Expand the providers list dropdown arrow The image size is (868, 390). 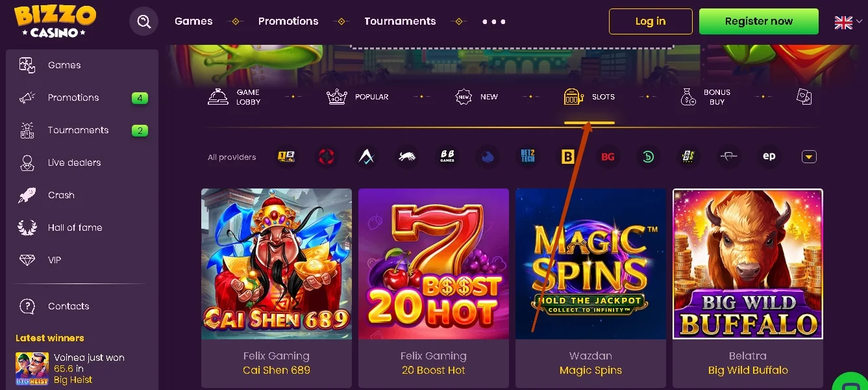click(x=809, y=157)
